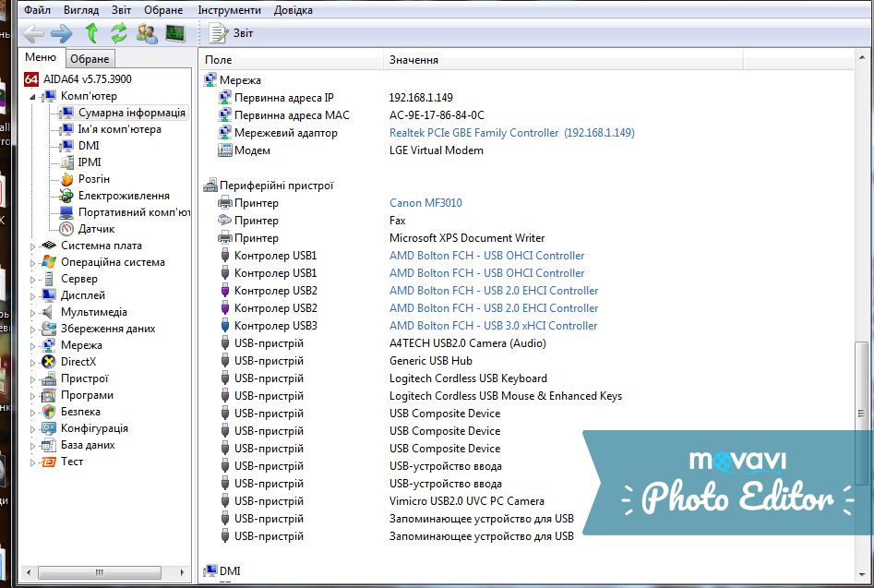The width and height of the screenshot is (874, 588).
Task: Select the Первинна адреса IP row
Action: pos(527,98)
